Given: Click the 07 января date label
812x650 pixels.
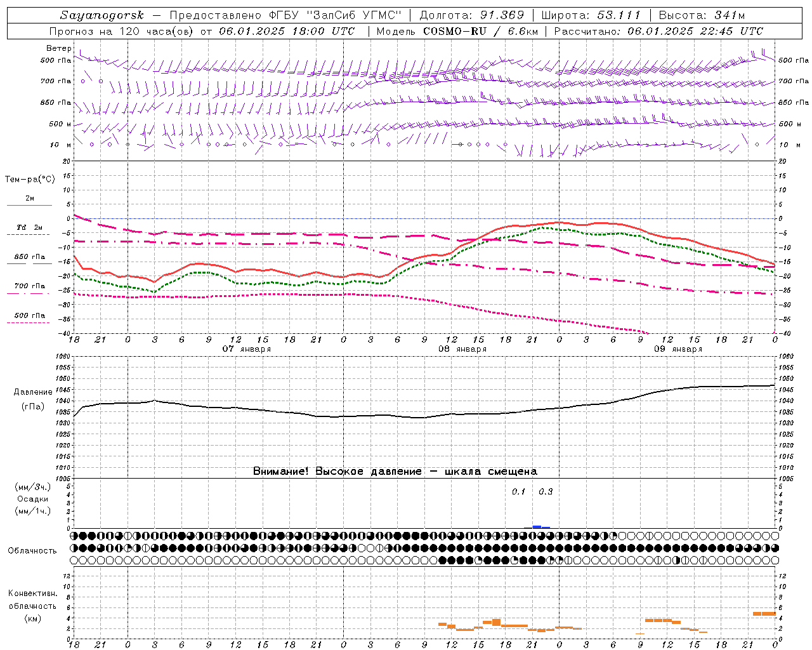Looking at the screenshot, I should tap(247, 349).
